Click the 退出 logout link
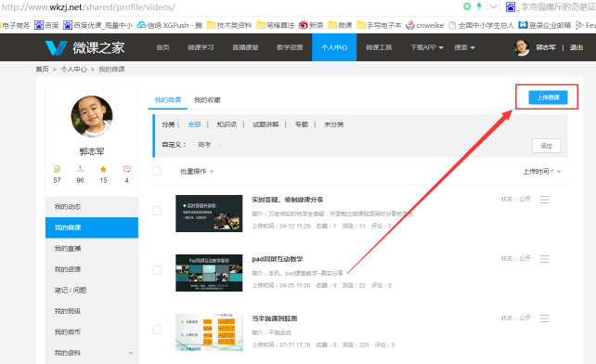The width and height of the screenshot is (596, 364). coord(577,47)
